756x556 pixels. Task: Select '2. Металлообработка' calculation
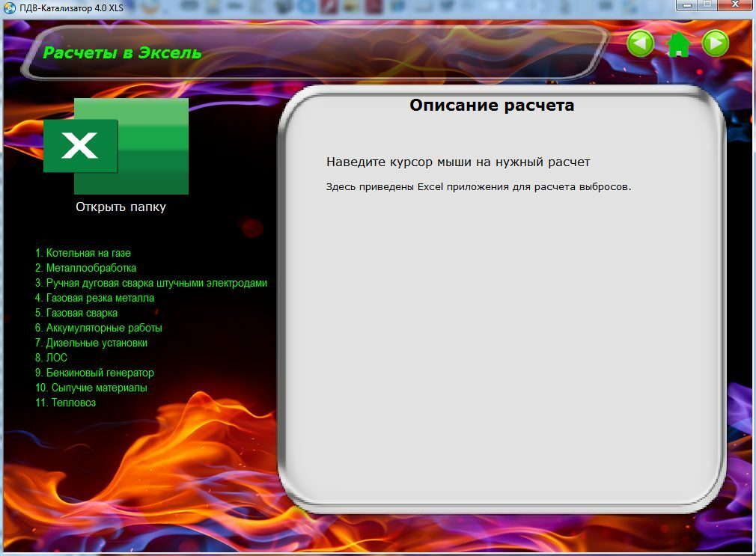(x=85, y=268)
